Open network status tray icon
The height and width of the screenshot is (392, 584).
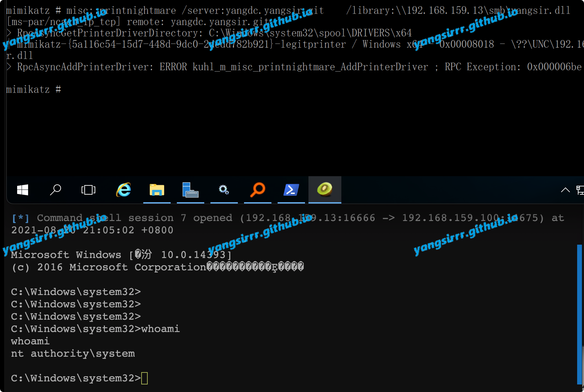580,190
